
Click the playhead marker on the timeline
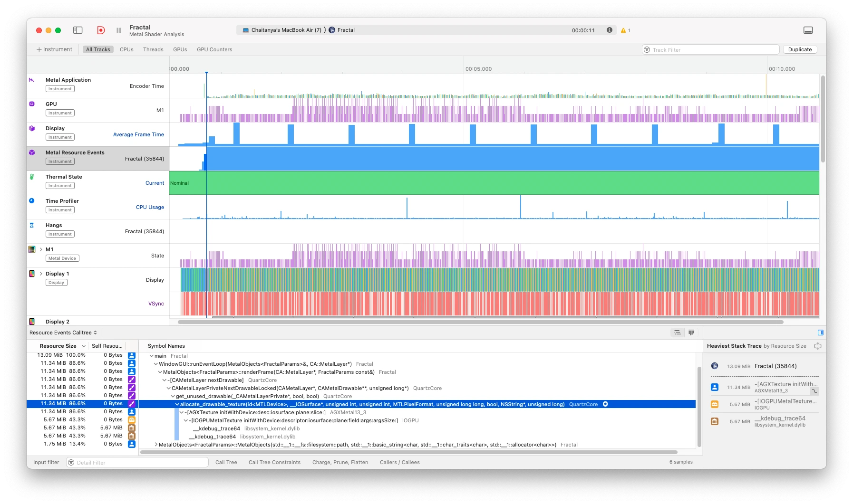206,73
